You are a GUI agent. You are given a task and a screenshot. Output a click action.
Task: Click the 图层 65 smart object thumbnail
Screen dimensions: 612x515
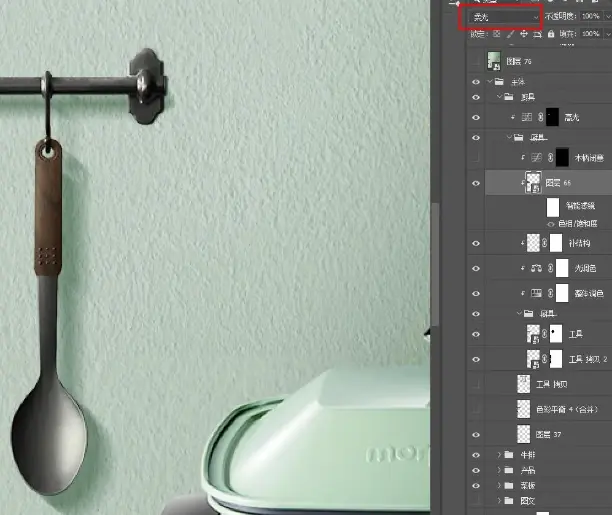tap(534, 183)
